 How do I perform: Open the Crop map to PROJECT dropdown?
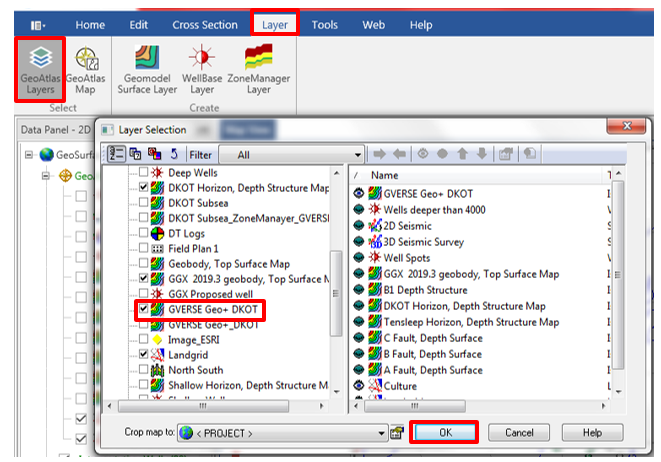tap(282, 433)
